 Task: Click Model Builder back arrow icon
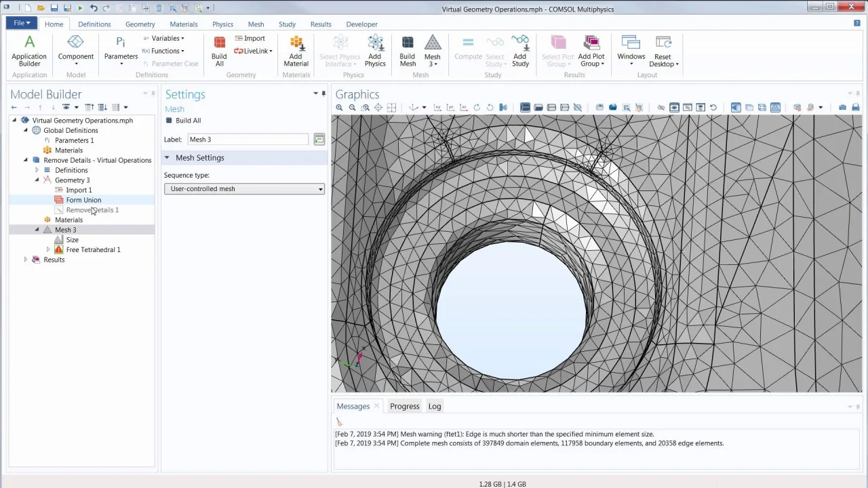14,108
